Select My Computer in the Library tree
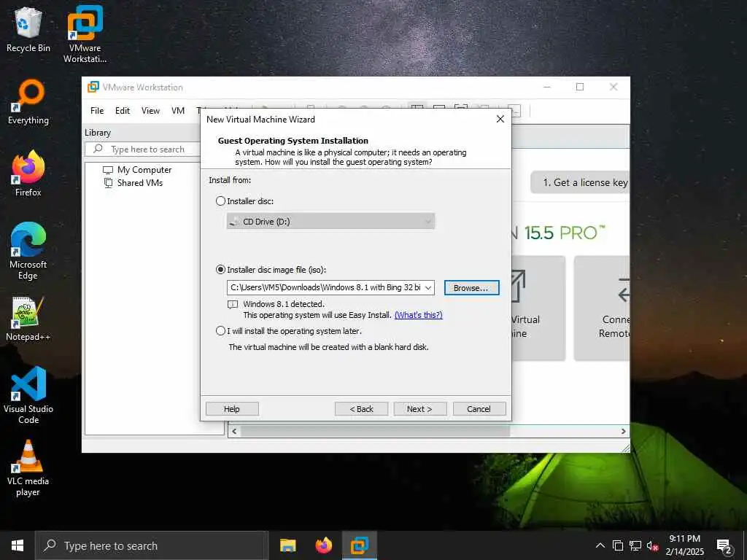 (144, 169)
